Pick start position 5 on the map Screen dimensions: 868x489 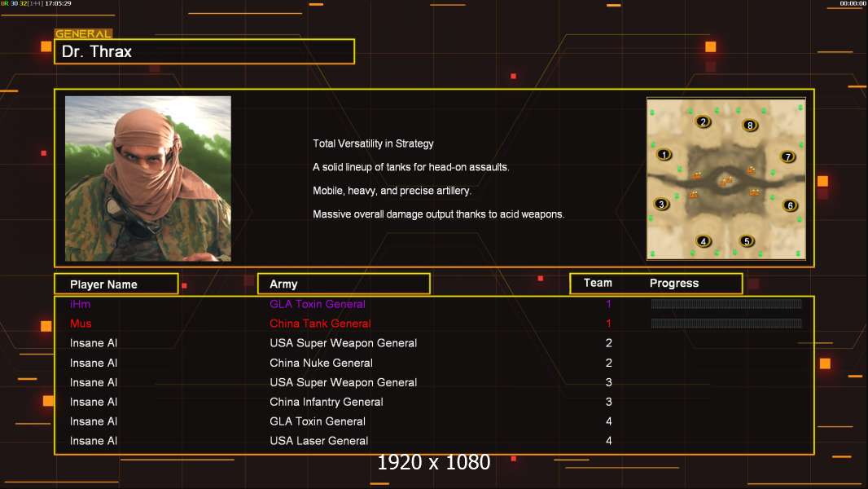pyautogui.click(x=747, y=240)
